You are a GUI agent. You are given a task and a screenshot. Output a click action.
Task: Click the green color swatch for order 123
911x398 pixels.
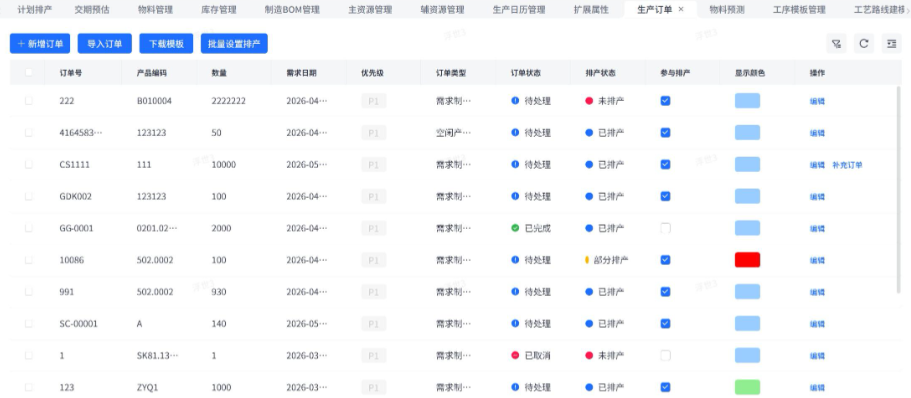[747, 387]
